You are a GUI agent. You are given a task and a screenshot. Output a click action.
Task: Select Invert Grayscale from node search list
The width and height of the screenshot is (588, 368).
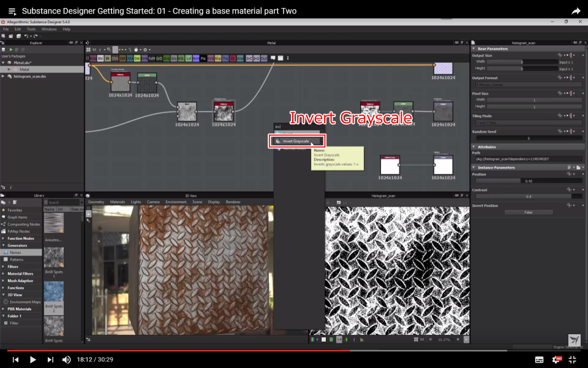click(x=296, y=141)
